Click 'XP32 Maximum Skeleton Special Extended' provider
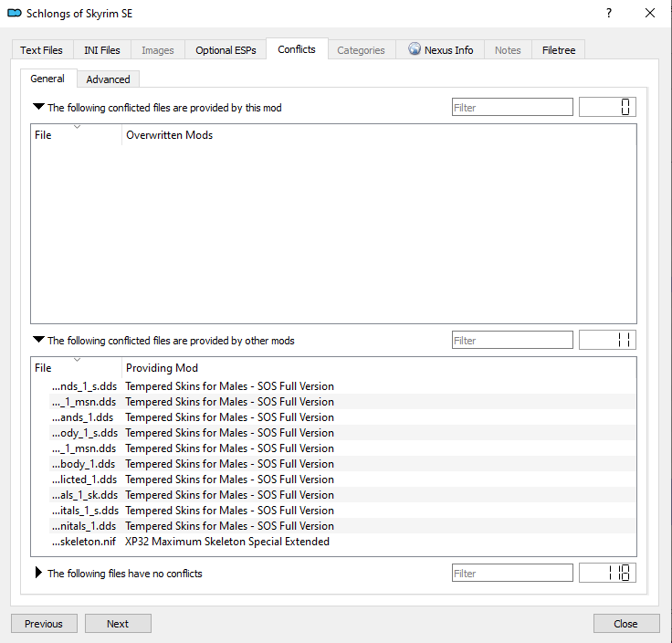The height and width of the screenshot is (643, 672). [227, 542]
